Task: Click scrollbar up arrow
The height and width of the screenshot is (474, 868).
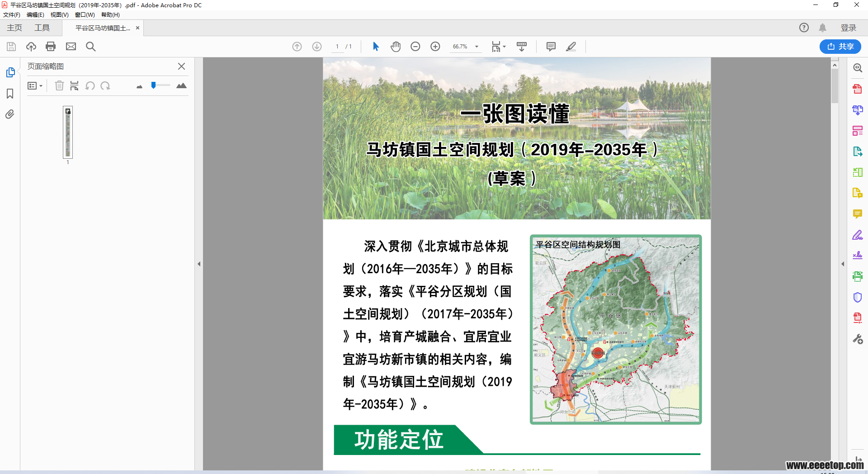Action: [835, 65]
